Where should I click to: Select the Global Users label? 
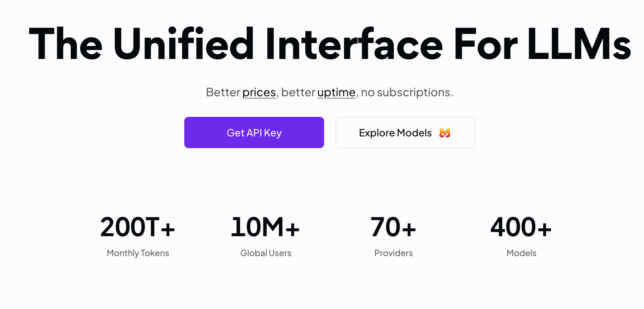(x=266, y=253)
